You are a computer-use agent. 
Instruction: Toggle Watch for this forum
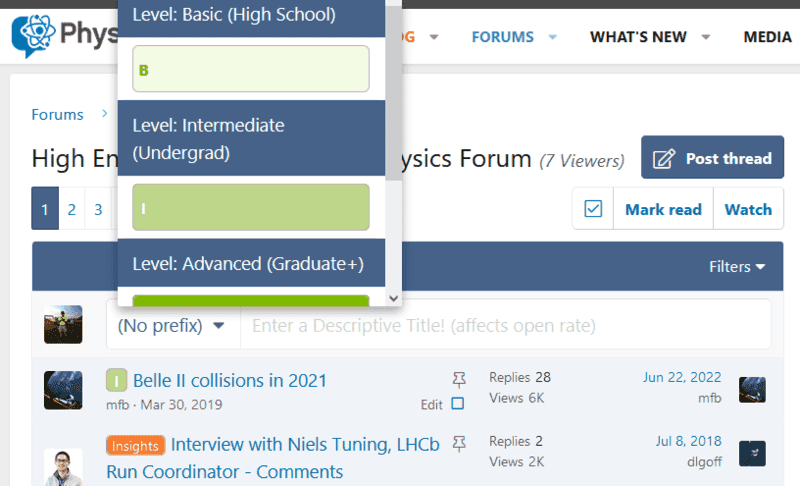[748, 209]
